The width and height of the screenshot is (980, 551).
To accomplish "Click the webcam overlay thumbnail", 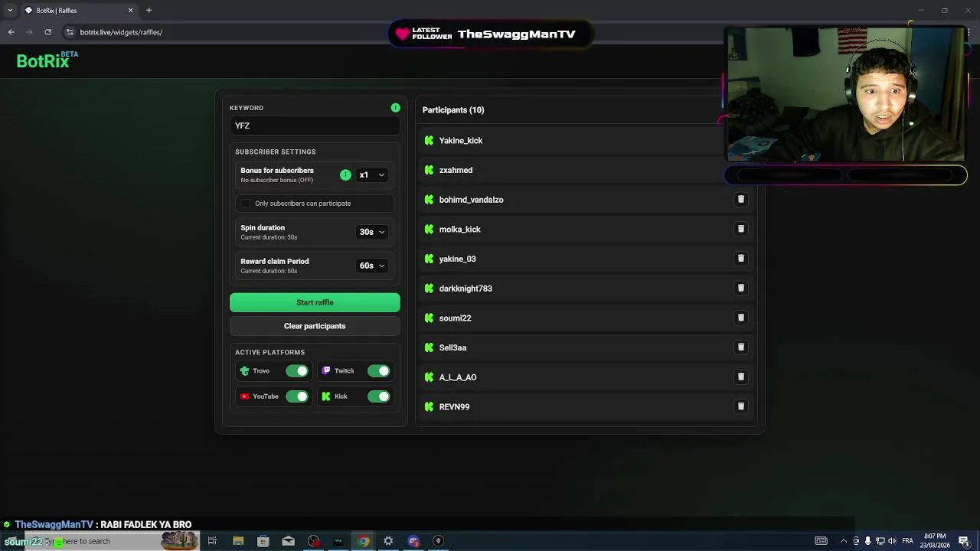I will point(846,94).
